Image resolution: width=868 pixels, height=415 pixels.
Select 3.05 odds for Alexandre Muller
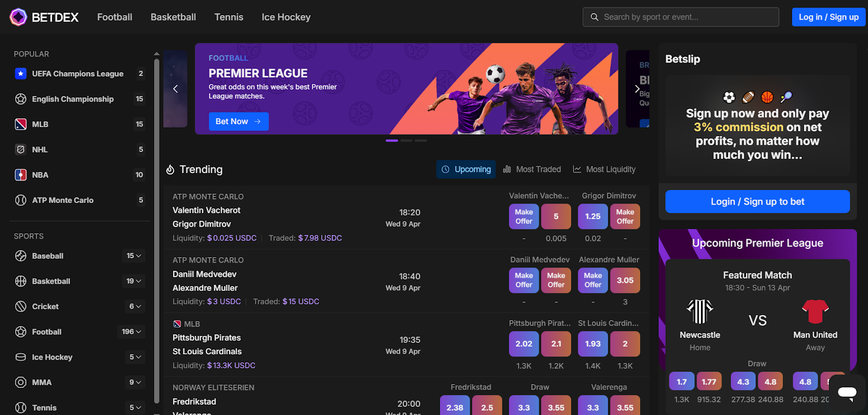pos(625,280)
